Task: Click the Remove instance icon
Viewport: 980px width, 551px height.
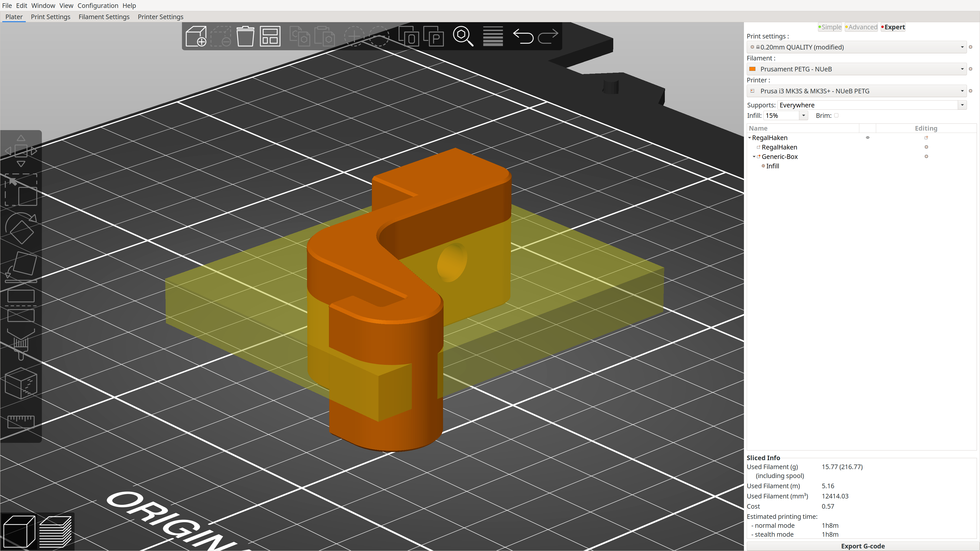Action: (x=379, y=36)
